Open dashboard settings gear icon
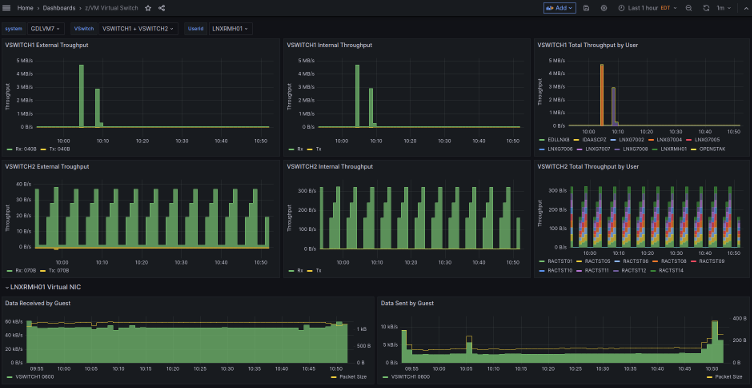Viewport: 752px width, 388px height. 604,8
